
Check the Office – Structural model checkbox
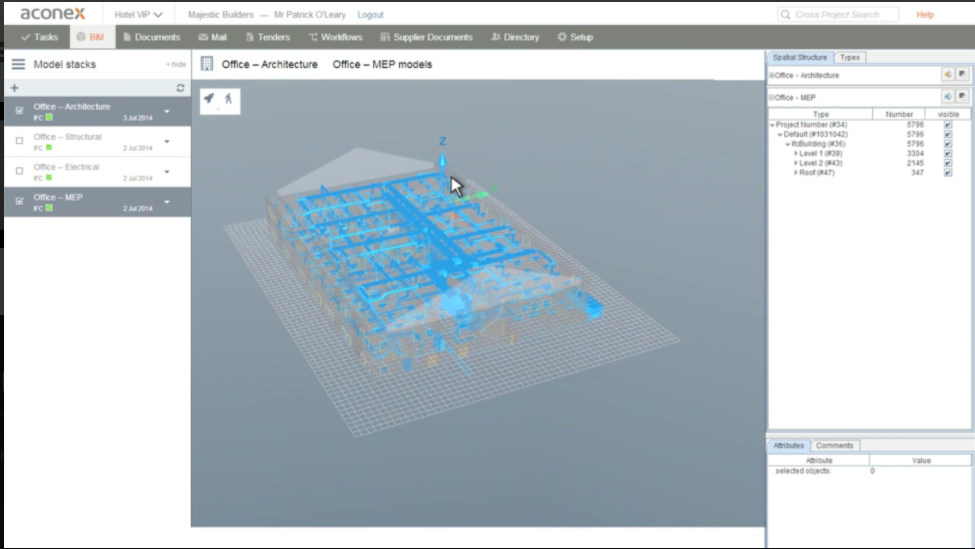pyautogui.click(x=19, y=141)
